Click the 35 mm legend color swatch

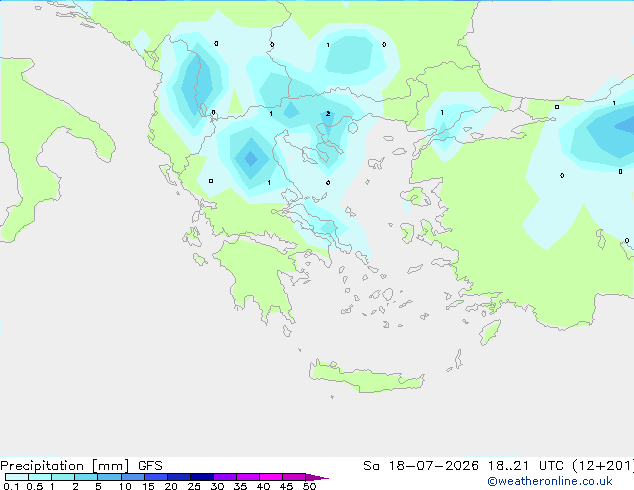247,477
